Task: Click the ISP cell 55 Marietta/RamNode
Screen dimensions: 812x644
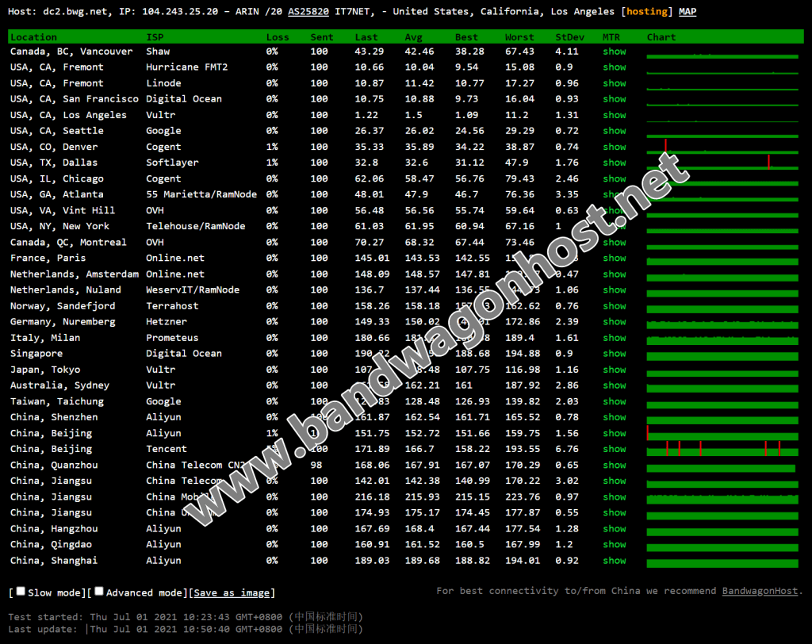Action: click(201, 194)
